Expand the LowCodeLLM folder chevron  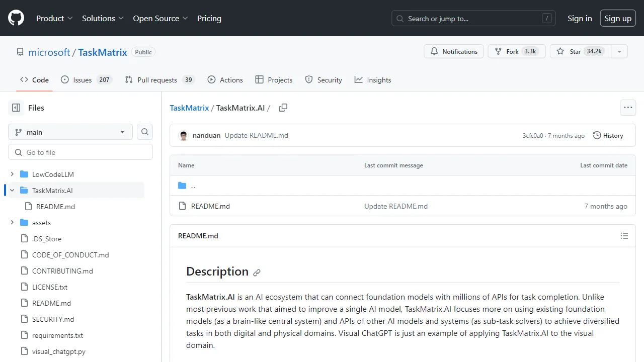click(x=12, y=174)
